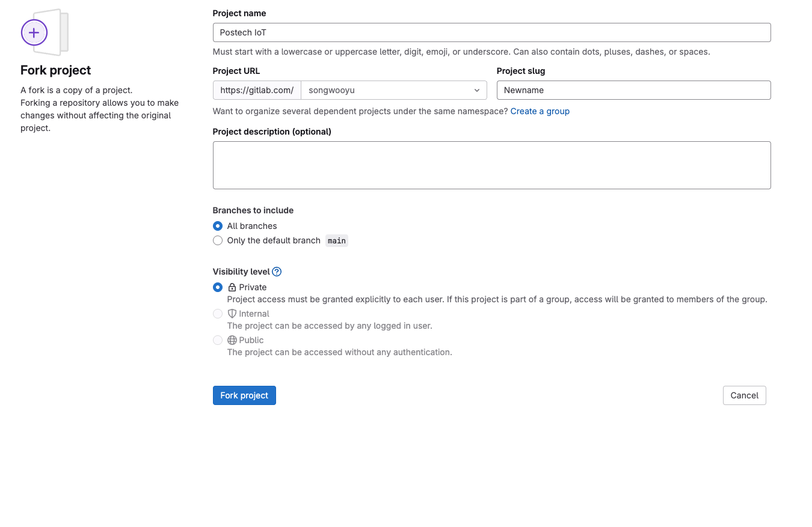Image resolution: width=812 pixels, height=527 pixels.
Task: Open the songwooyu namespace dropdown
Action: point(394,90)
